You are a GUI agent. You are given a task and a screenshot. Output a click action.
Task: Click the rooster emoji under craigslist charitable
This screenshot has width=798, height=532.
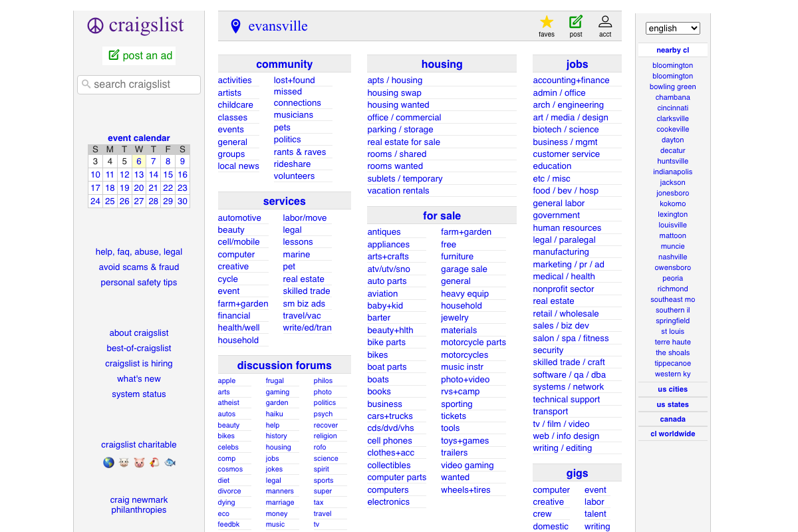[x=154, y=462]
